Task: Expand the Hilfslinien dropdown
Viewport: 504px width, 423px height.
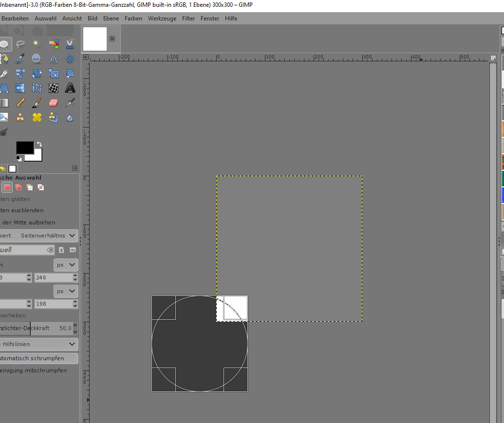Action: pyautogui.click(x=39, y=344)
